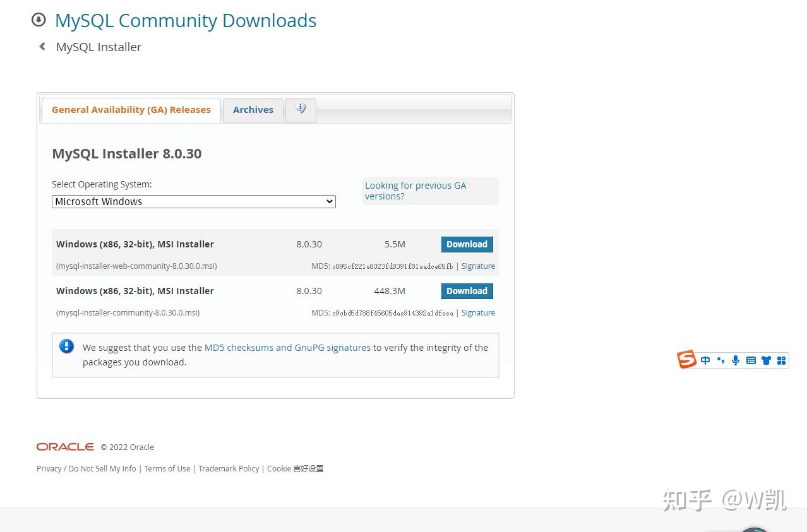The height and width of the screenshot is (532, 807).
Task: Open the Terms of Use footer link
Action: [x=167, y=469]
